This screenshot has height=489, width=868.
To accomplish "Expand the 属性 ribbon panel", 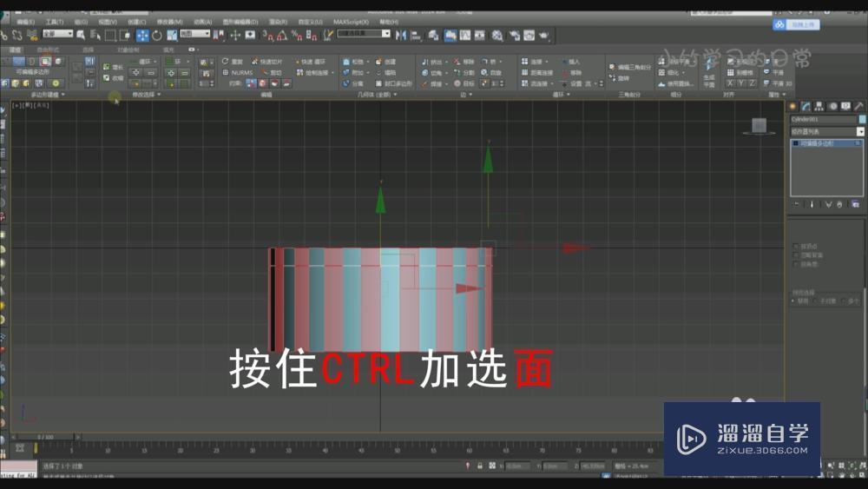I will point(777,95).
